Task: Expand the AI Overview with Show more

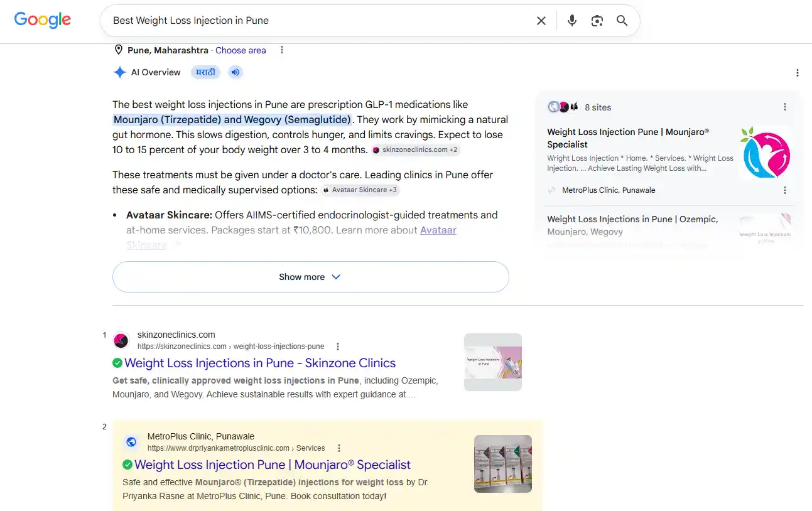Action: tap(310, 277)
